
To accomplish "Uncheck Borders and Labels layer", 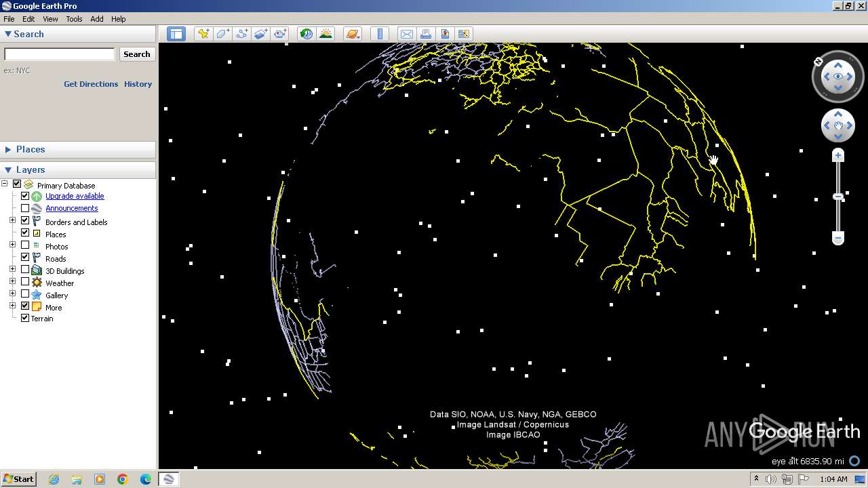I will [25, 221].
